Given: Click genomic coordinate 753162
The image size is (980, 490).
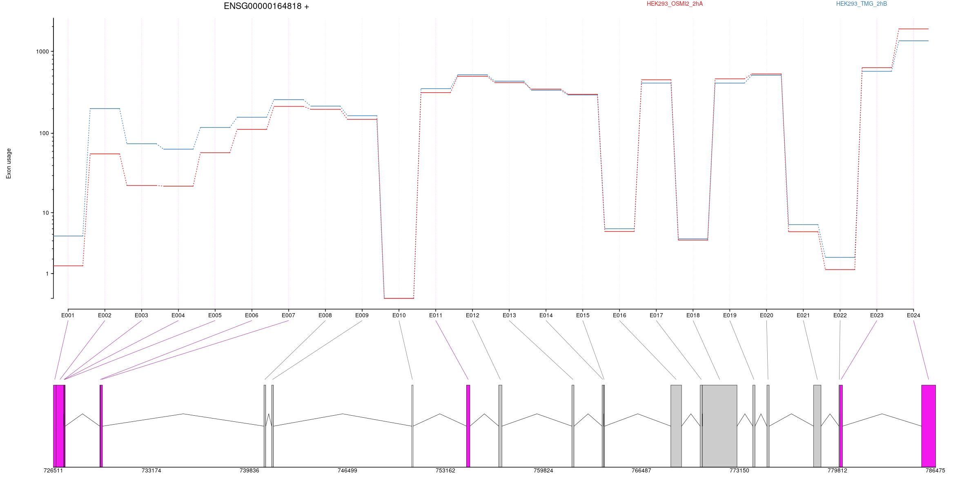Looking at the screenshot, I should (x=445, y=470).
